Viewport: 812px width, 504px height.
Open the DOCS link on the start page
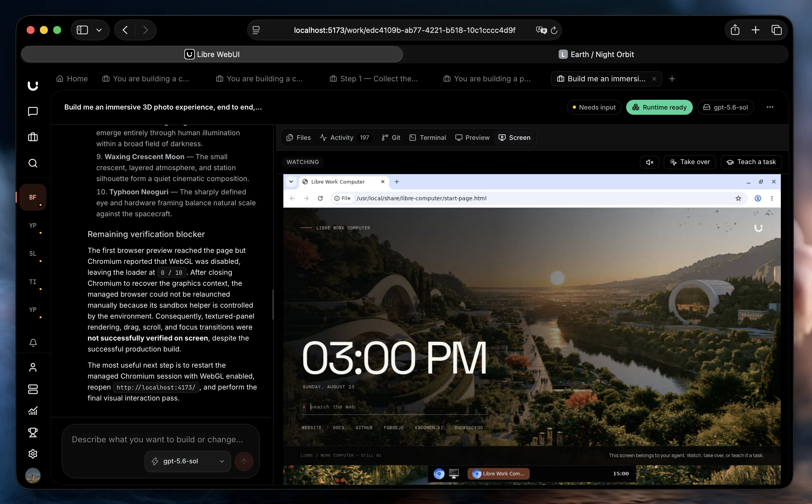click(338, 428)
